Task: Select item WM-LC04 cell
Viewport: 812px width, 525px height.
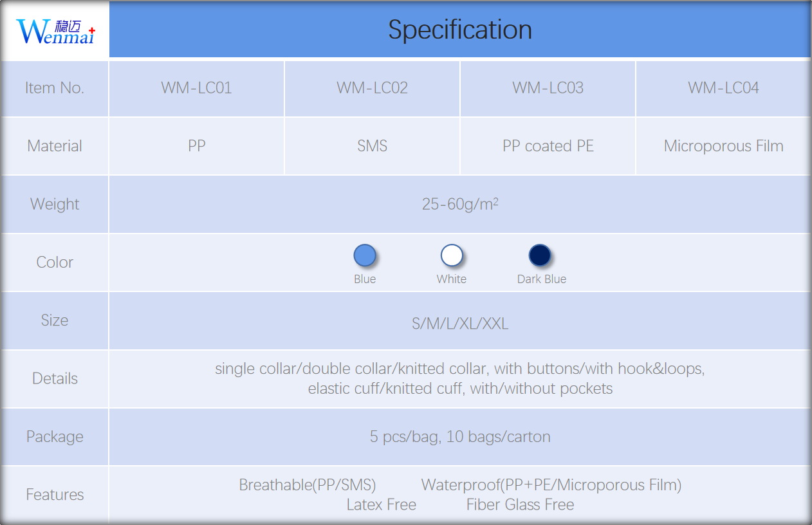Action: (723, 88)
